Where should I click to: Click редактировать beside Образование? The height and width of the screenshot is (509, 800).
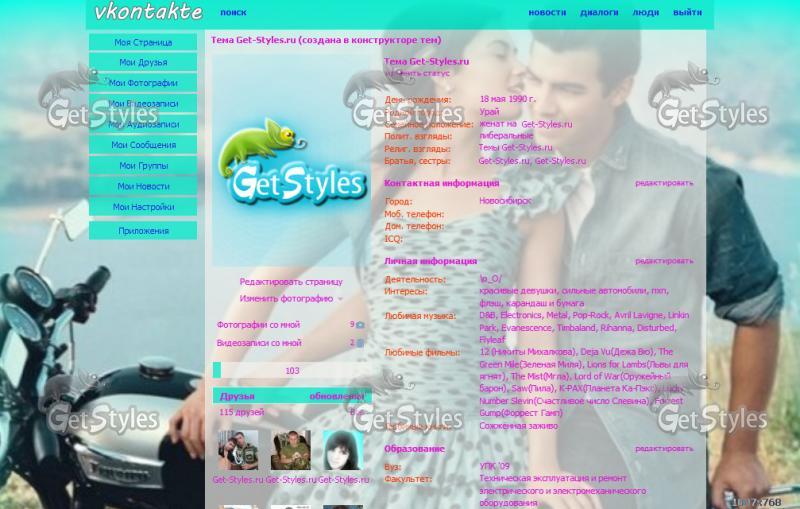(664, 448)
